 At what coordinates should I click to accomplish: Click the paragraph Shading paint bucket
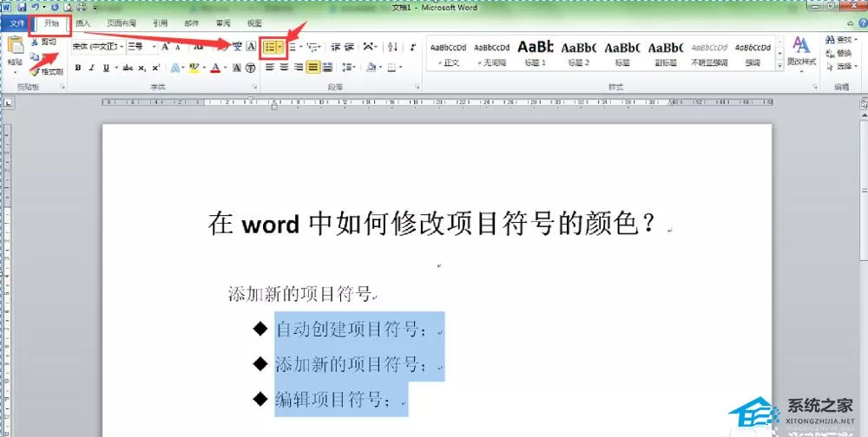click(371, 68)
